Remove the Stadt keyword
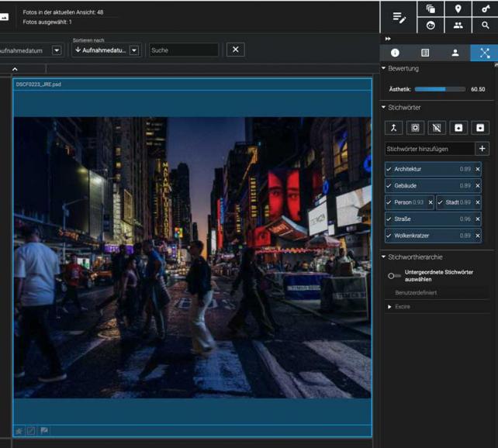 click(x=477, y=202)
